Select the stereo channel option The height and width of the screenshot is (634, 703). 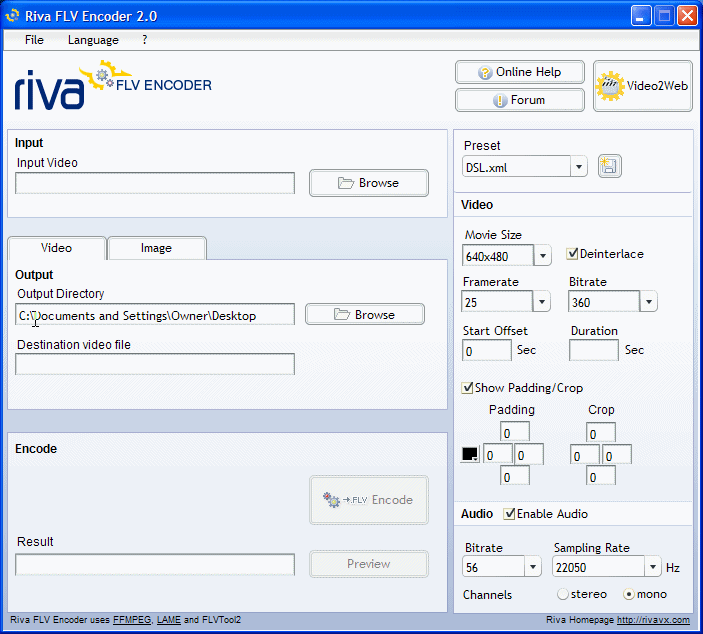coord(563,594)
